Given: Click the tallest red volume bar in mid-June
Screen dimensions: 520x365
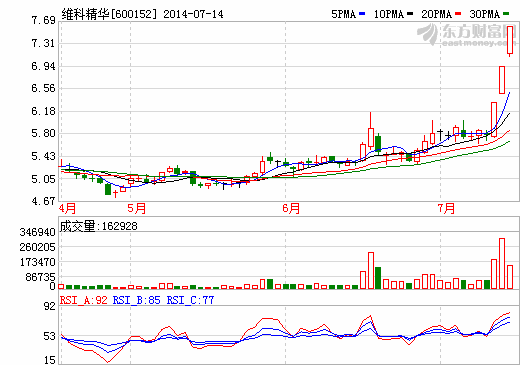Looking at the screenshot, I should (371, 270).
